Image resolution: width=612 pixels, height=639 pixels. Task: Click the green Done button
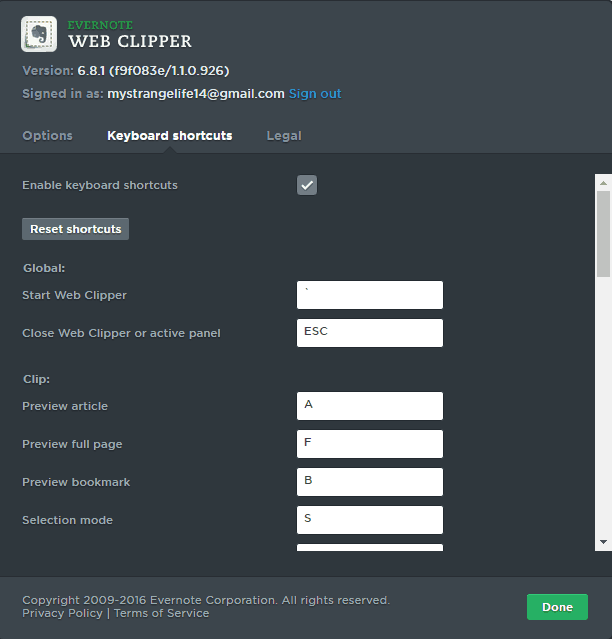557,607
